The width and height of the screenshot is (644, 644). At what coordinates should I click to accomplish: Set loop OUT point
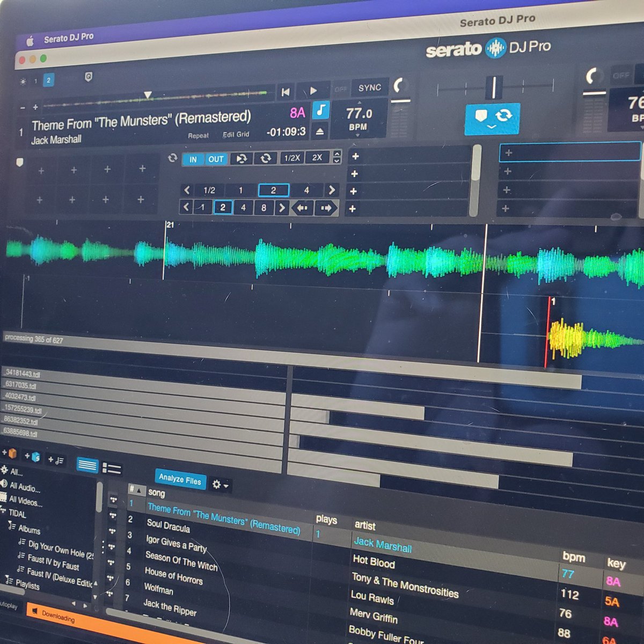[216, 159]
